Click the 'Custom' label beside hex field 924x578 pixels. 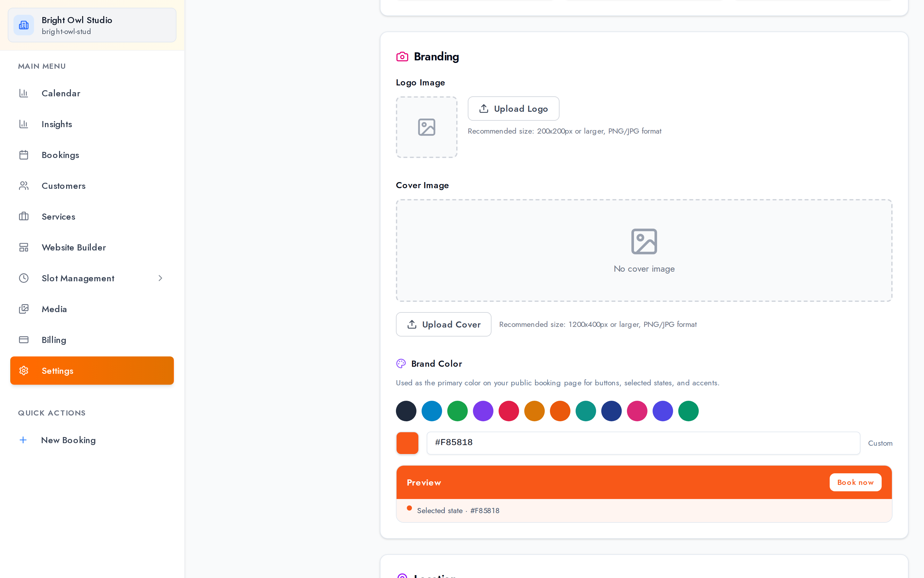click(880, 443)
